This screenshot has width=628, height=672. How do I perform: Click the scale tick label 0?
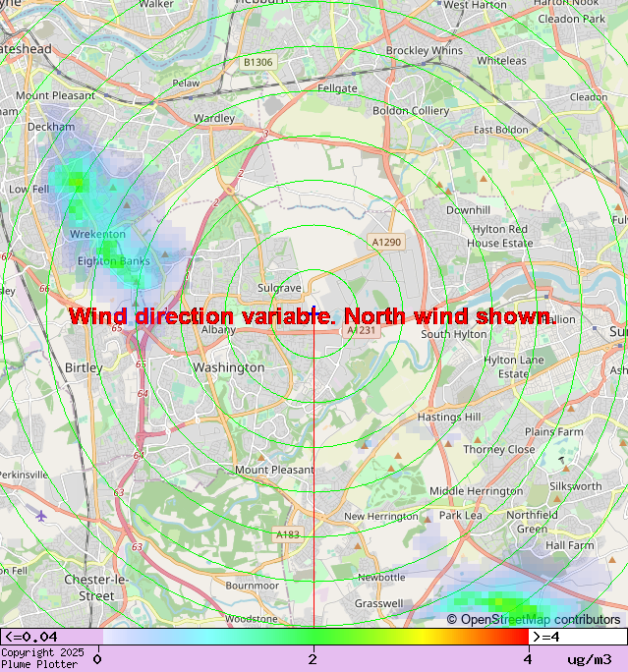tap(97, 659)
